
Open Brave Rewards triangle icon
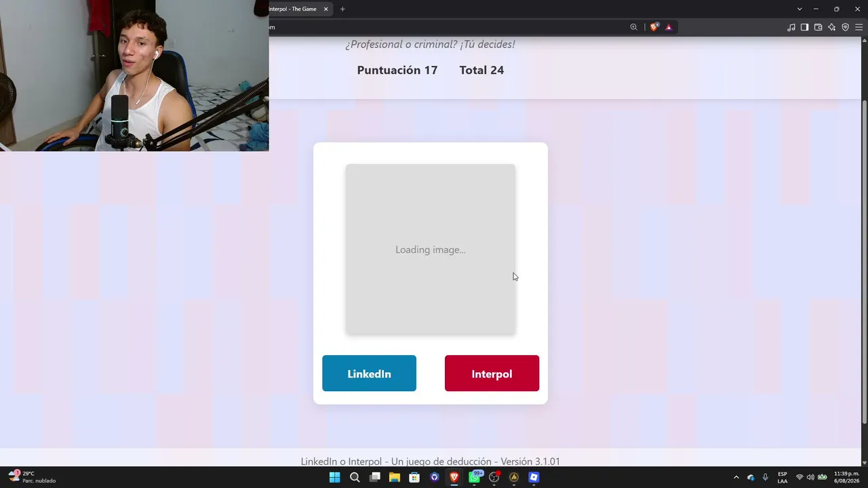coord(669,27)
